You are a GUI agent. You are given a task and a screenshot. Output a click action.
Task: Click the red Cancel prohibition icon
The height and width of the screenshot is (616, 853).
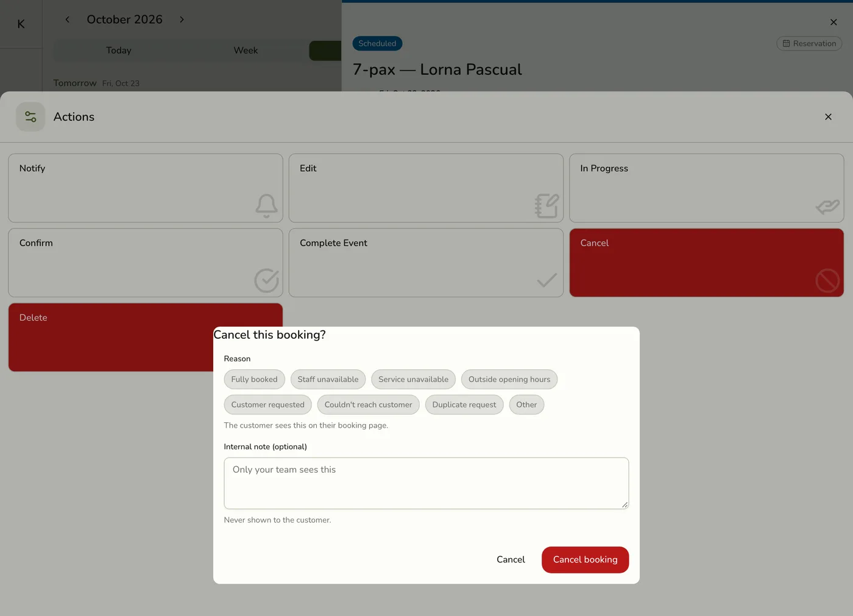(827, 280)
